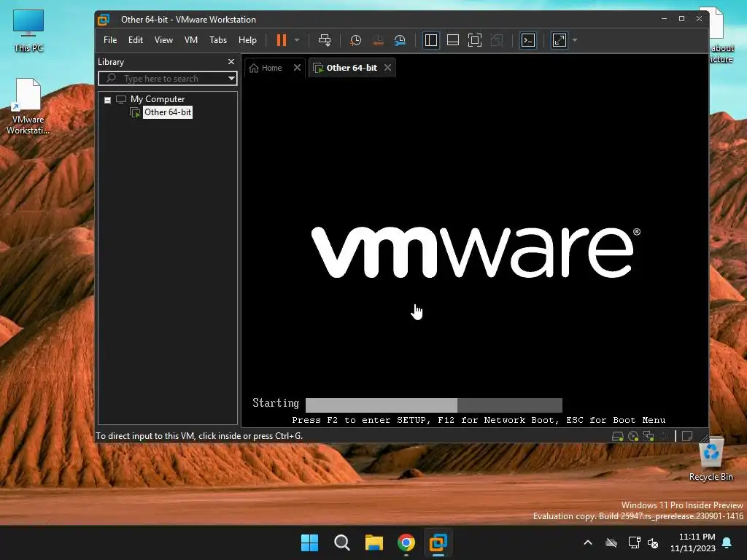Click the Unity mode toolbar icon
This screenshot has width=747, height=560.
pos(496,40)
